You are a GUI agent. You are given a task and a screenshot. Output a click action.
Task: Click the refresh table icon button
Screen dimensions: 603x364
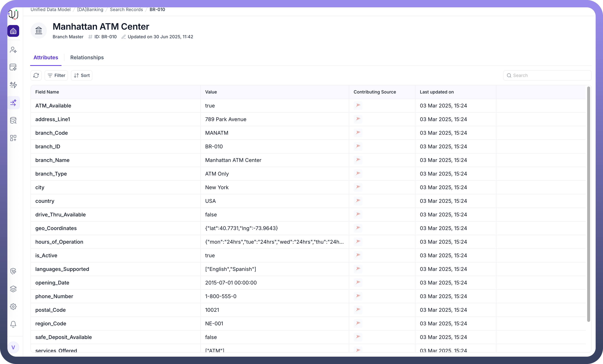tap(36, 75)
